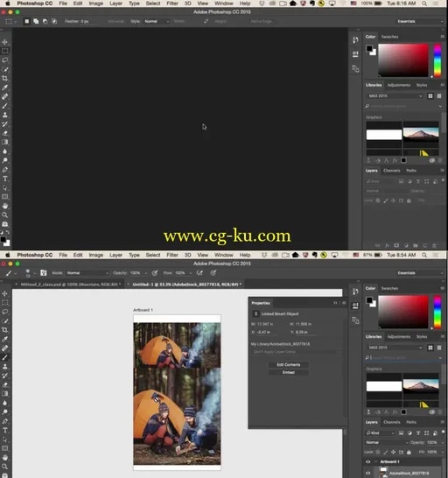Switch to the Channels tab in the empty-canvas window

point(392,171)
